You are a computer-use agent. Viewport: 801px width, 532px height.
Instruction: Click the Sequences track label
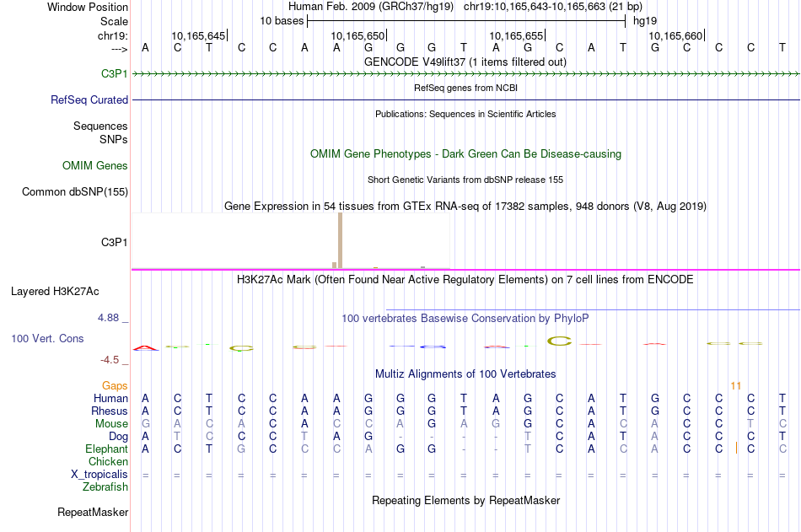pyautogui.click(x=100, y=126)
